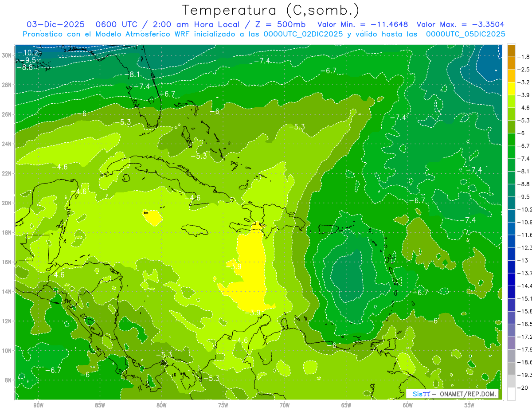The height and width of the screenshot is (411, 532).
Task: Click the '-17.9' colorbar scale label
Action: (524, 349)
